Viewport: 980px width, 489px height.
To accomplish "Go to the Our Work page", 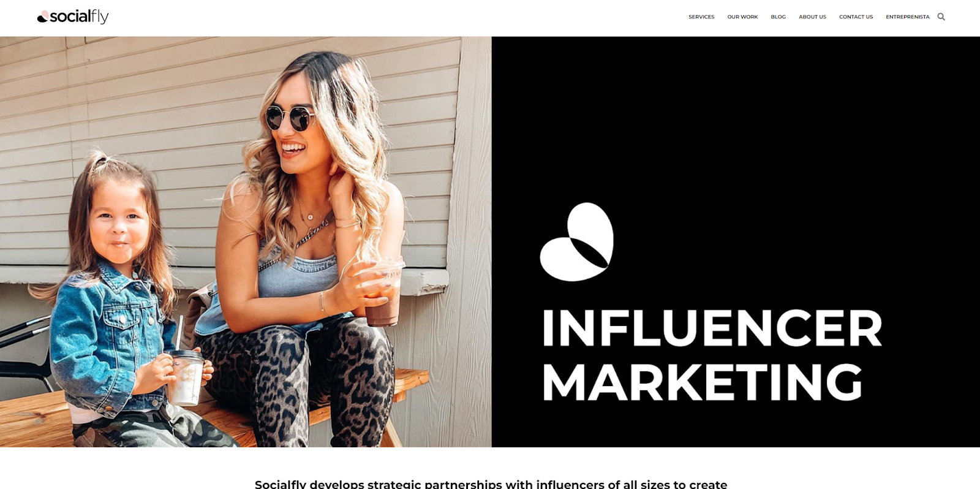I will point(742,17).
